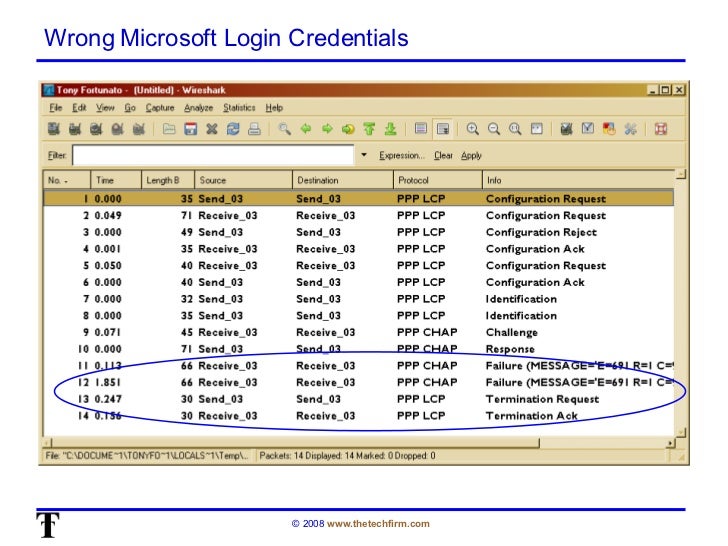Reset zoom to normal size icon
The image size is (728, 546).
[x=515, y=129]
